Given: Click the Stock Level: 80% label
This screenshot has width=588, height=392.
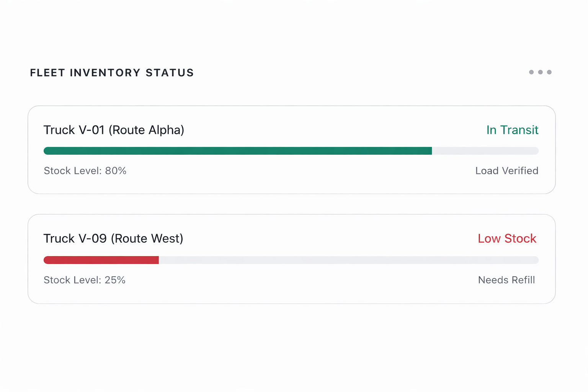Looking at the screenshot, I should point(85,171).
